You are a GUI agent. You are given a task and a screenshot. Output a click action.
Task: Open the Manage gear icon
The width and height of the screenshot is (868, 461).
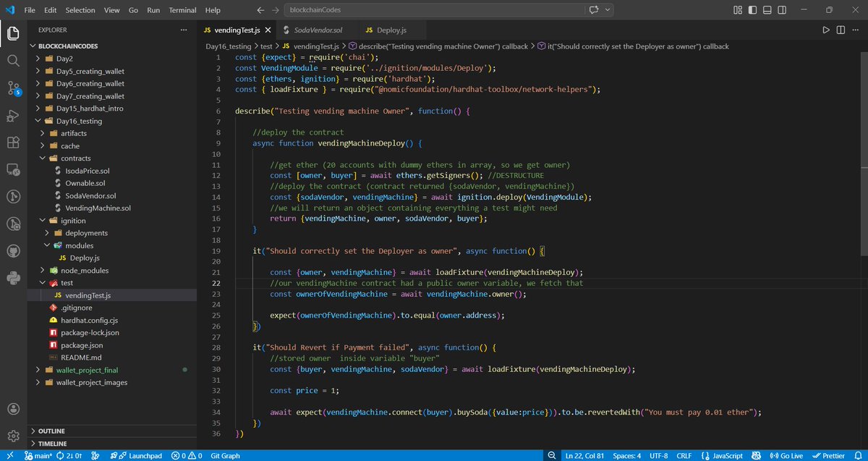click(13, 436)
